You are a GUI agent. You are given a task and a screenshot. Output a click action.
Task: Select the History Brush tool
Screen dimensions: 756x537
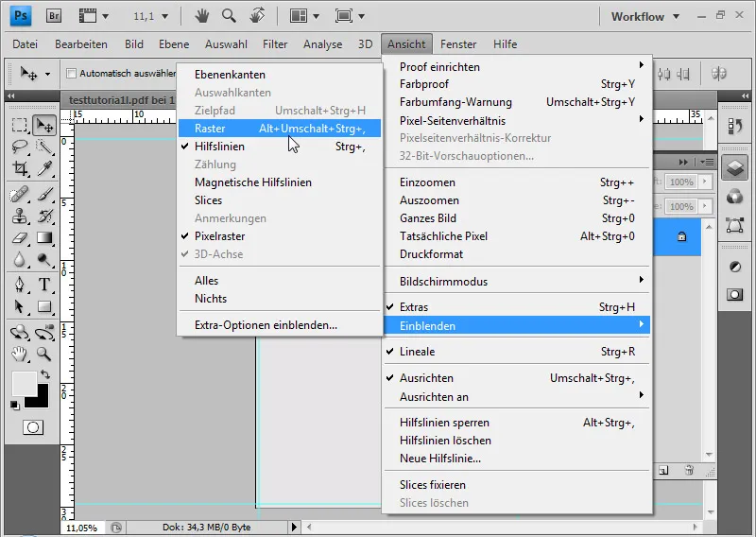pos(44,216)
